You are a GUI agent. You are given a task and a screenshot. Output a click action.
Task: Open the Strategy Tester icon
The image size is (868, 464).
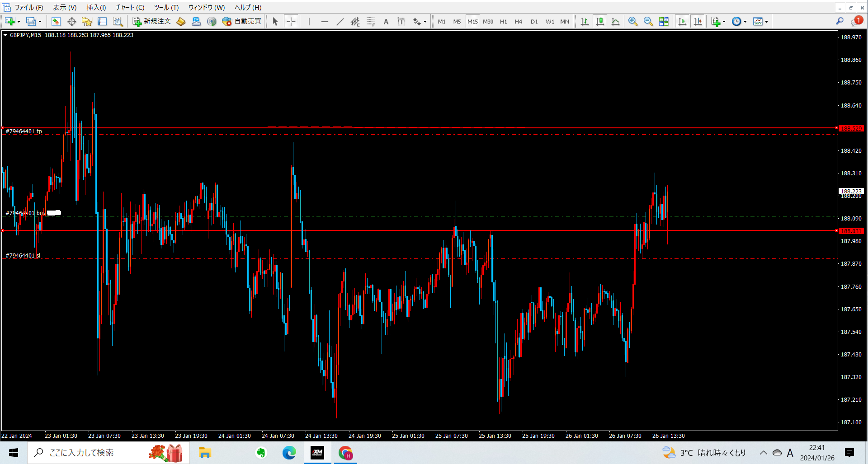pos(118,21)
